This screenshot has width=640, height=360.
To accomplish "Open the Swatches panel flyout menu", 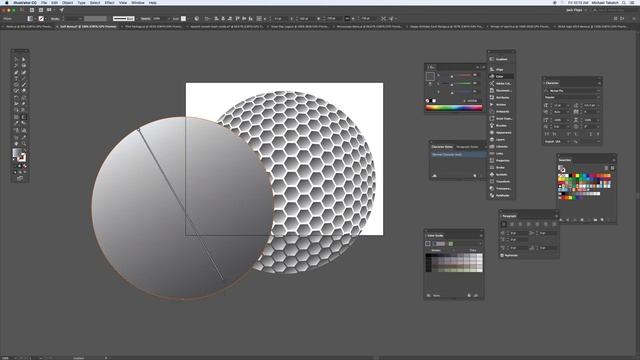I will pyautogui.click(x=613, y=160).
